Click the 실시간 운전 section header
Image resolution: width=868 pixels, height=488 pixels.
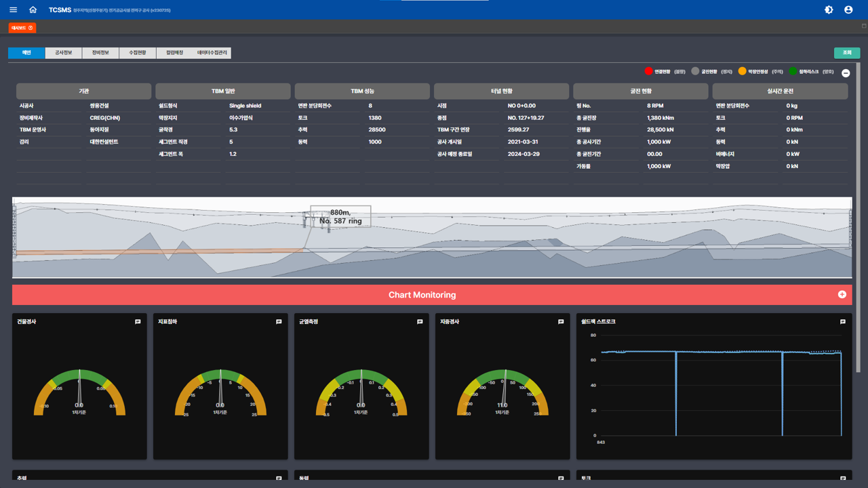tap(780, 91)
